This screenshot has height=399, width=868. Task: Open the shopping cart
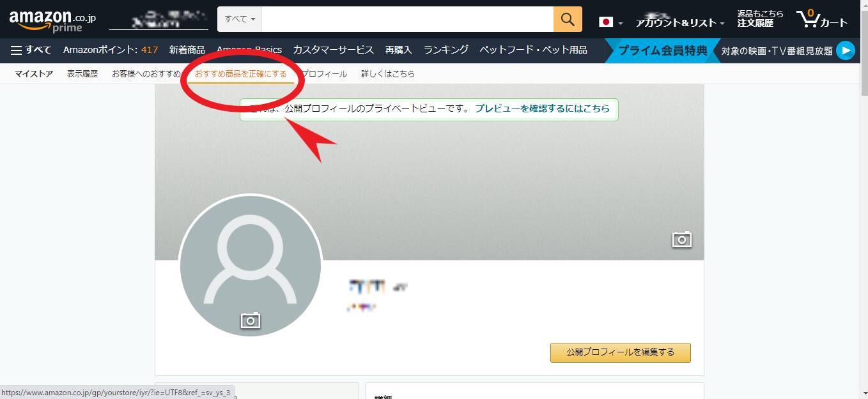click(x=822, y=20)
